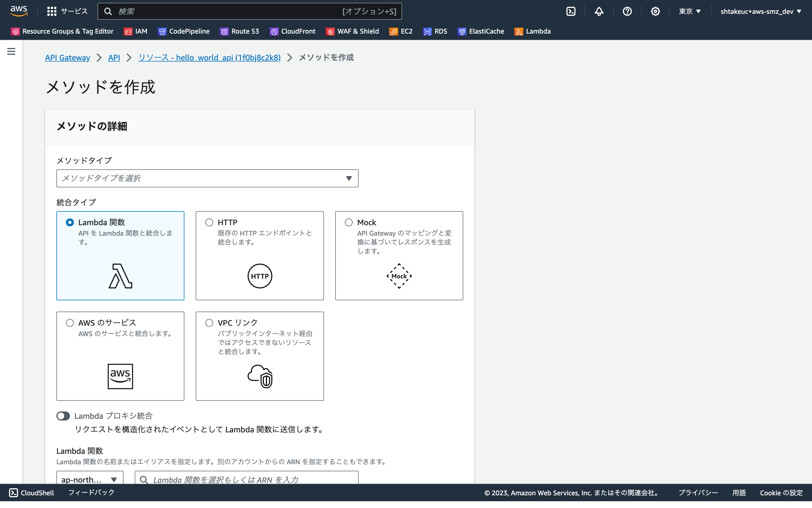Click the Mock diamond icon in card
Screen dimensions: 812x508
(x=399, y=276)
